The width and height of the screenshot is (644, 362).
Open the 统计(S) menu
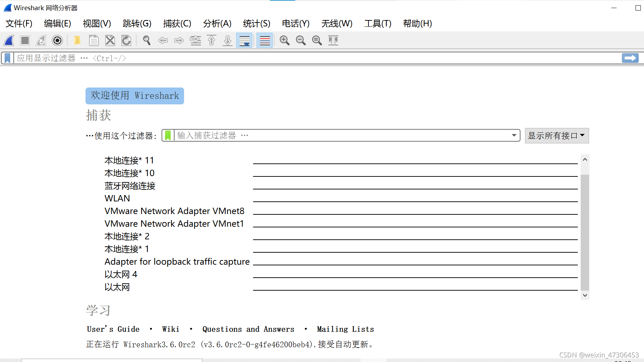pyautogui.click(x=257, y=24)
